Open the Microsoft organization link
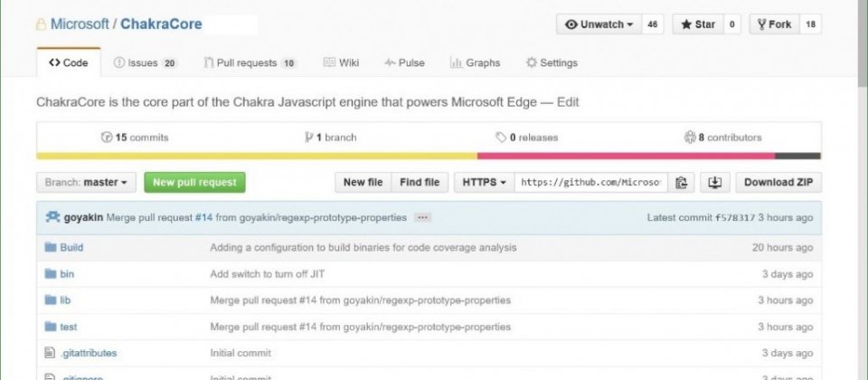This screenshot has width=868, height=380. coord(80,24)
